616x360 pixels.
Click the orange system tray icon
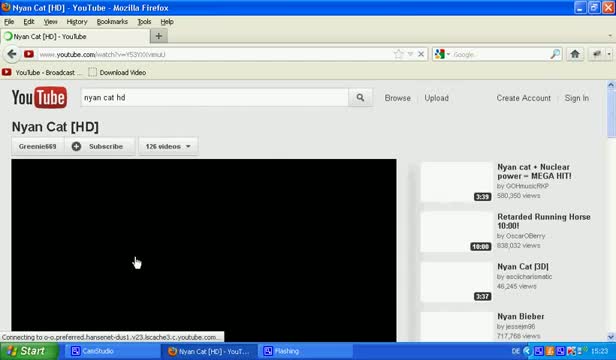pos(550,351)
